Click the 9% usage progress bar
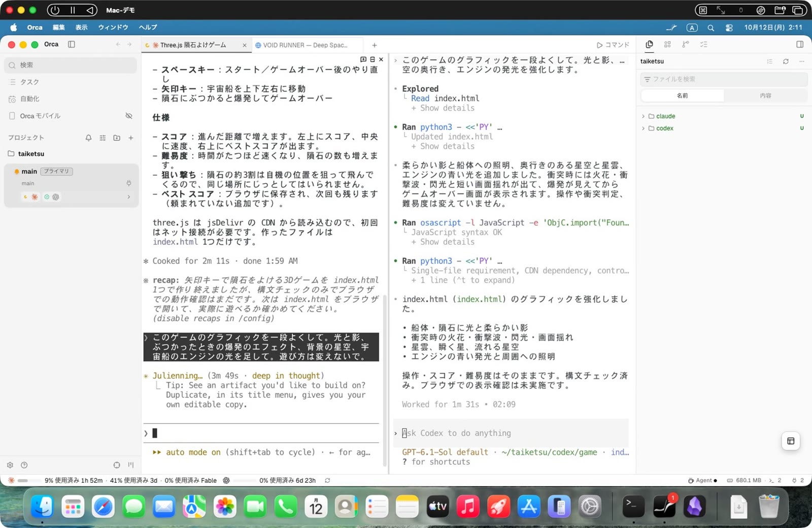The width and height of the screenshot is (812, 528). coord(29,480)
